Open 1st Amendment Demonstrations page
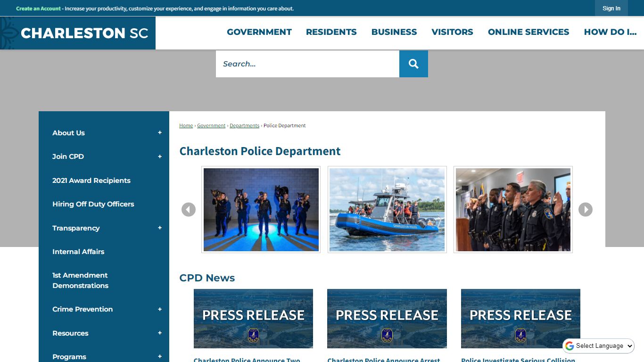This screenshot has width=644, height=362. click(81, 280)
